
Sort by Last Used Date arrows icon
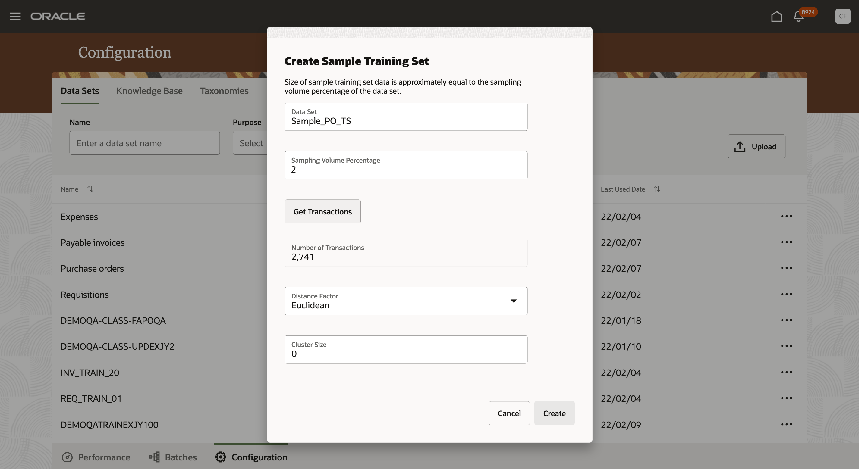pos(657,189)
